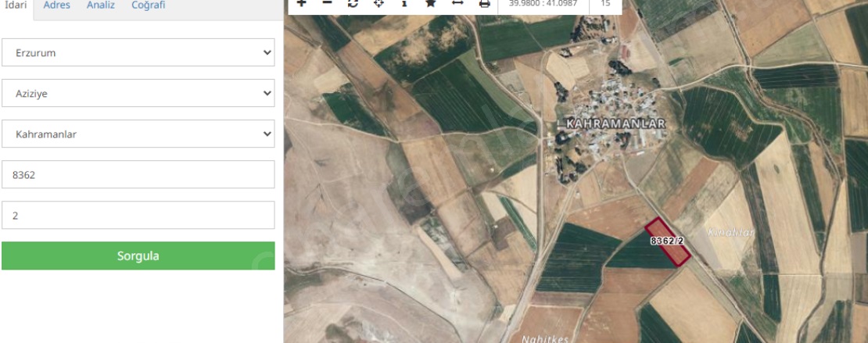
Task: Click the info icon in map toolbar
Action: coord(404,4)
